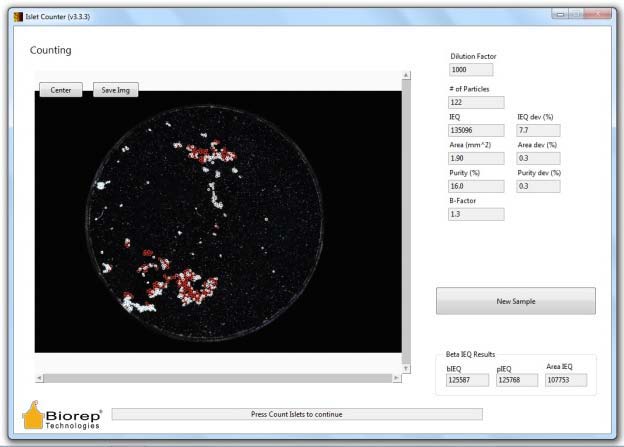Click the Biorep Technologies logo
Image resolution: width=624 pixels, height=447 pixels.
(62, 415)
